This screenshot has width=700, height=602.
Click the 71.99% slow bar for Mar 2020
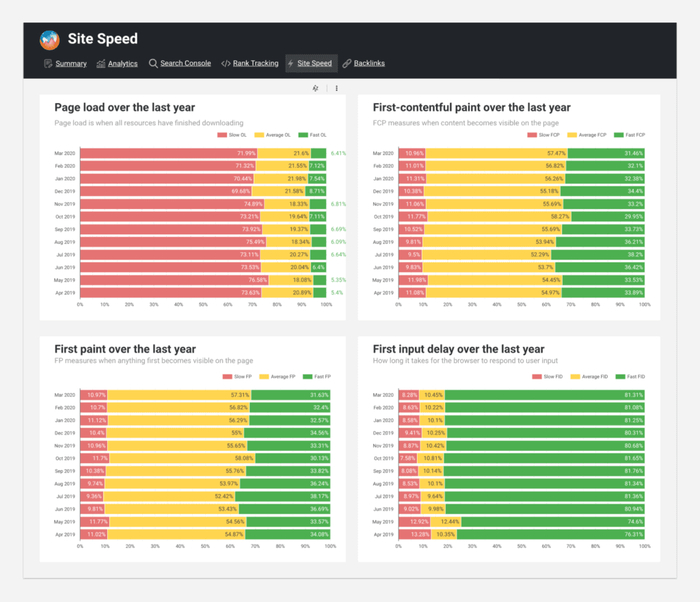(x=169, y=153)
